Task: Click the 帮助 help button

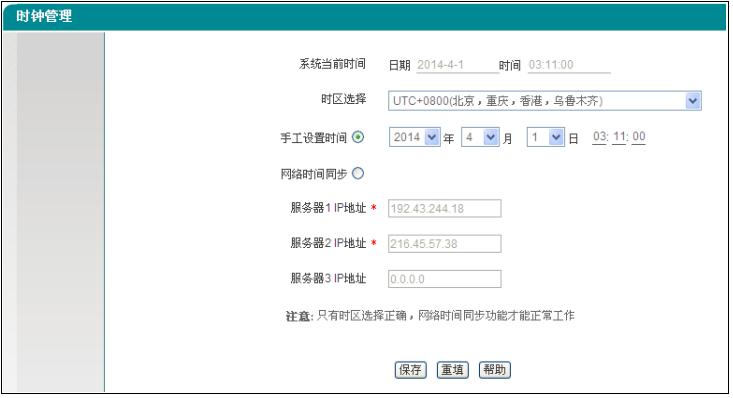Action: tap(495, 370)
